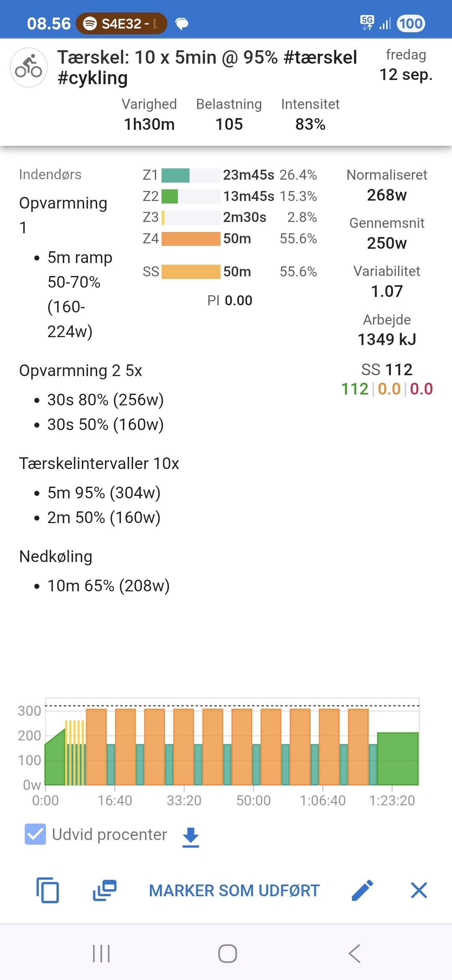Close the workout detail view
The image size is (452, 980).
(419, 890)
